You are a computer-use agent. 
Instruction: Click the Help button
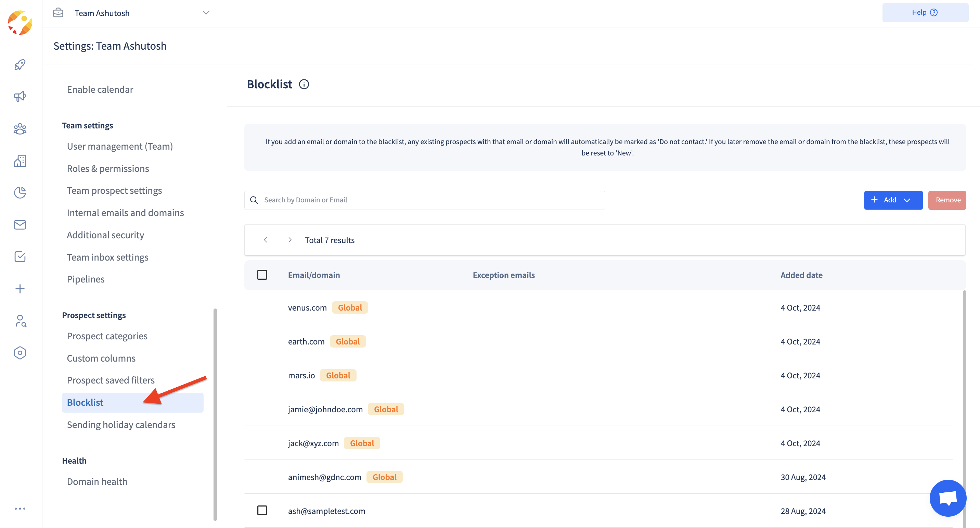point(925,13)
